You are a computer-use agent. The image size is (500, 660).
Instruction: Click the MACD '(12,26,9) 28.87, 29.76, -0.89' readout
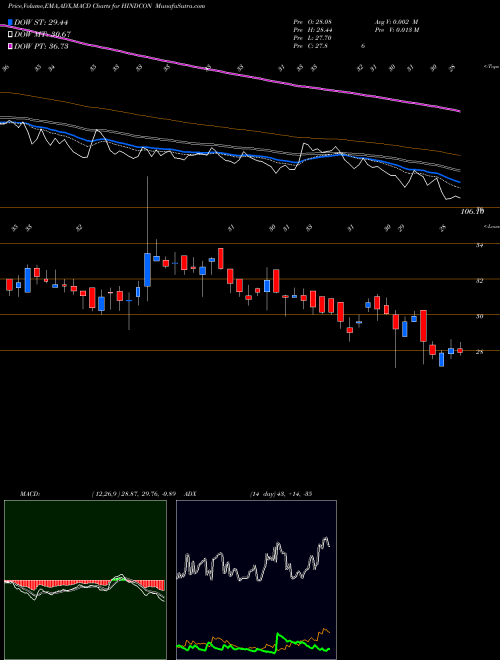[133, 493]
